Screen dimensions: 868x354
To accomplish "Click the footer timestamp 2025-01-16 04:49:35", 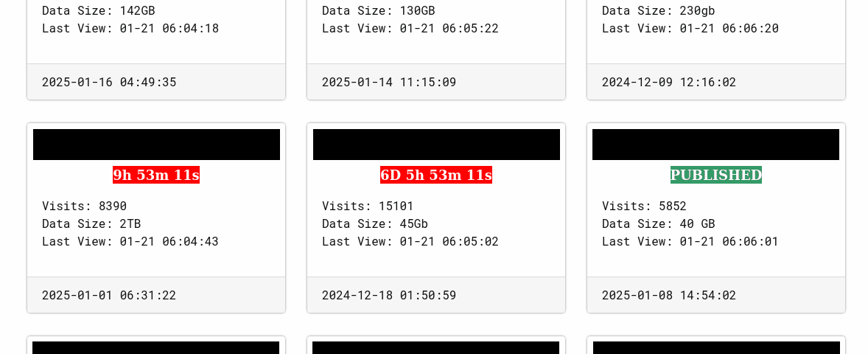I will (109, 82).
